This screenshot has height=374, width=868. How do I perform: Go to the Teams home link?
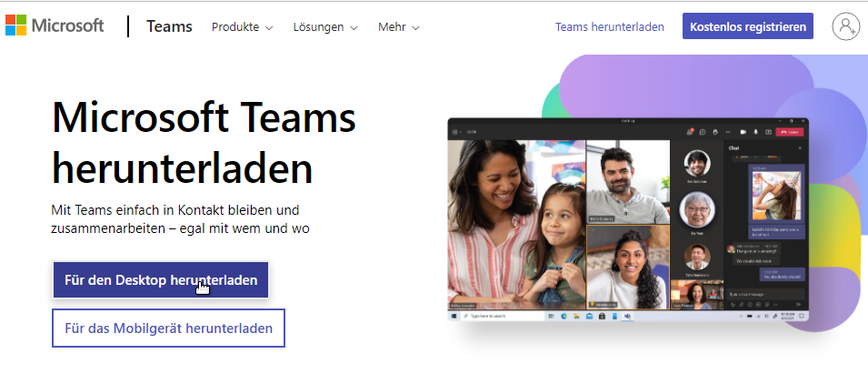[x=169, y=26]
